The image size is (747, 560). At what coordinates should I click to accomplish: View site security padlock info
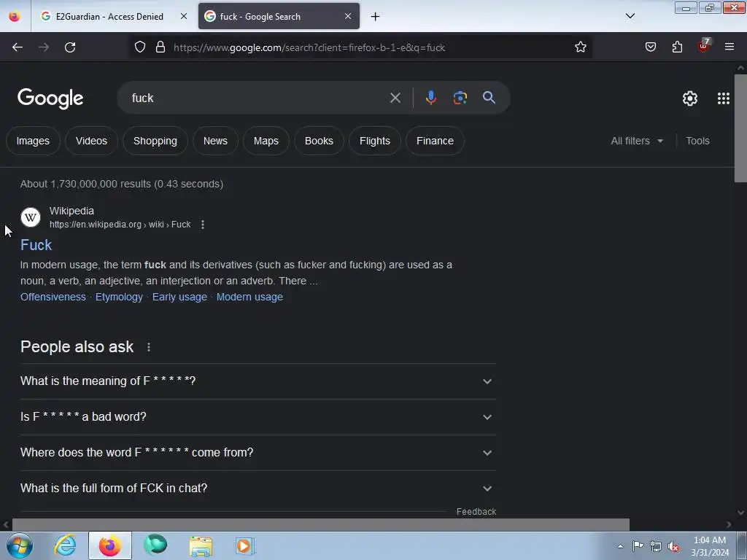[x=160, y=47]
